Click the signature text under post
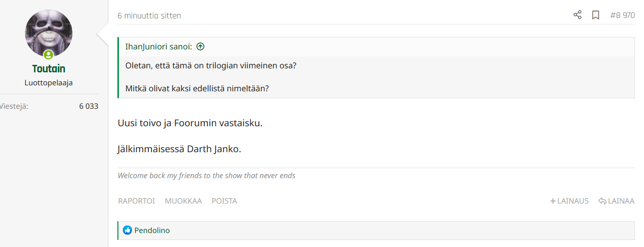The image size is (644, 247). tap(206, 176)
